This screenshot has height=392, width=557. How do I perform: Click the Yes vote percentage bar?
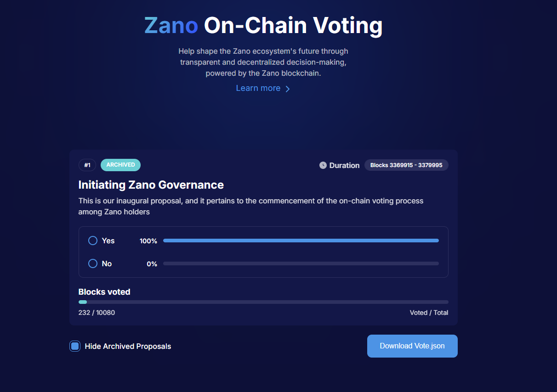[x=301, y=241]
